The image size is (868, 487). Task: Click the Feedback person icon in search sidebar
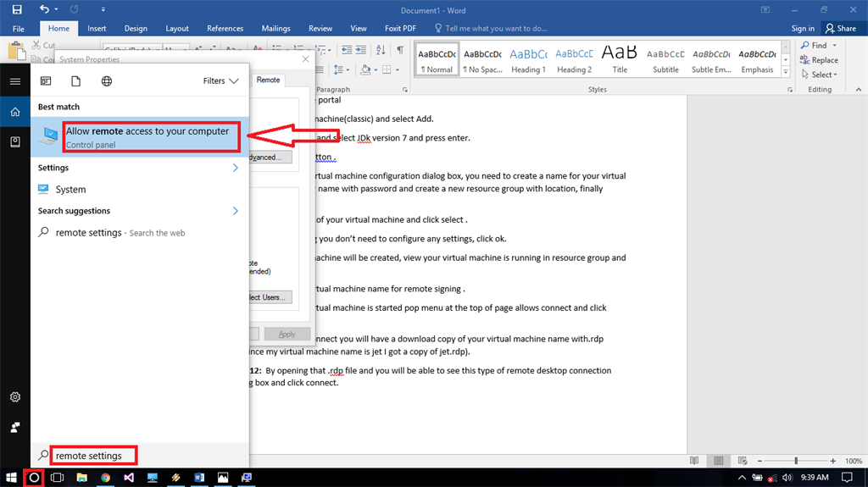(x=15, y=427)
